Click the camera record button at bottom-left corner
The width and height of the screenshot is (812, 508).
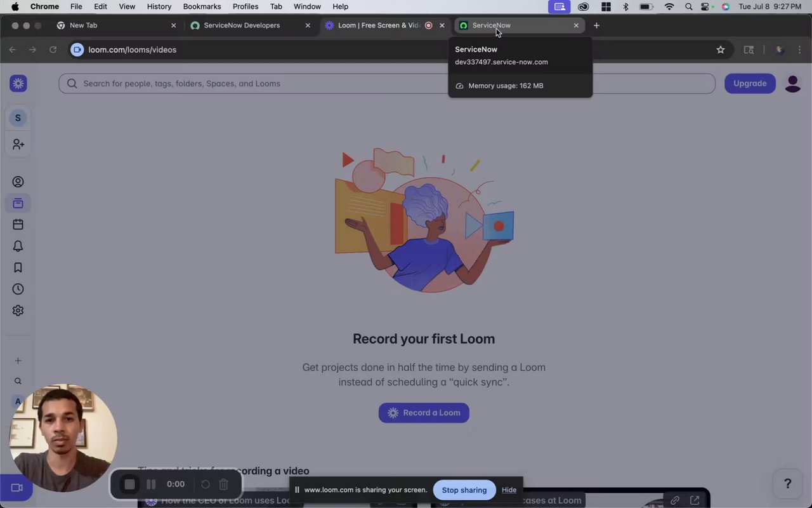(16, 488)
